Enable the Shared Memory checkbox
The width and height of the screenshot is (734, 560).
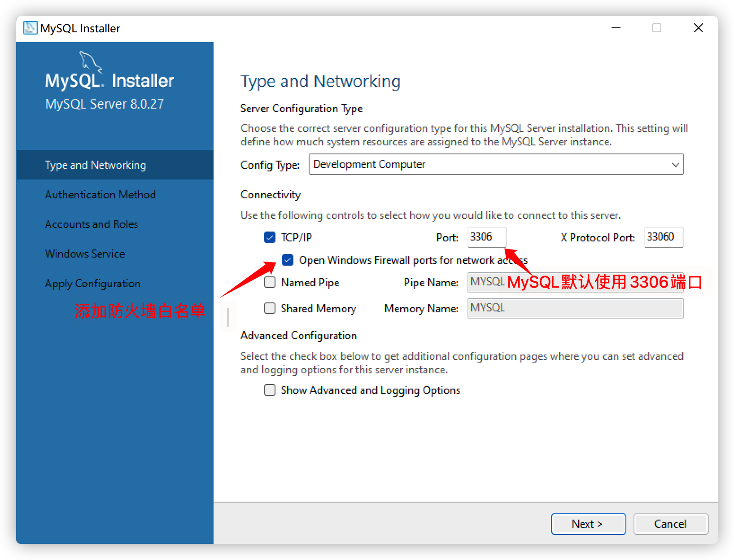tap(270, 308)
